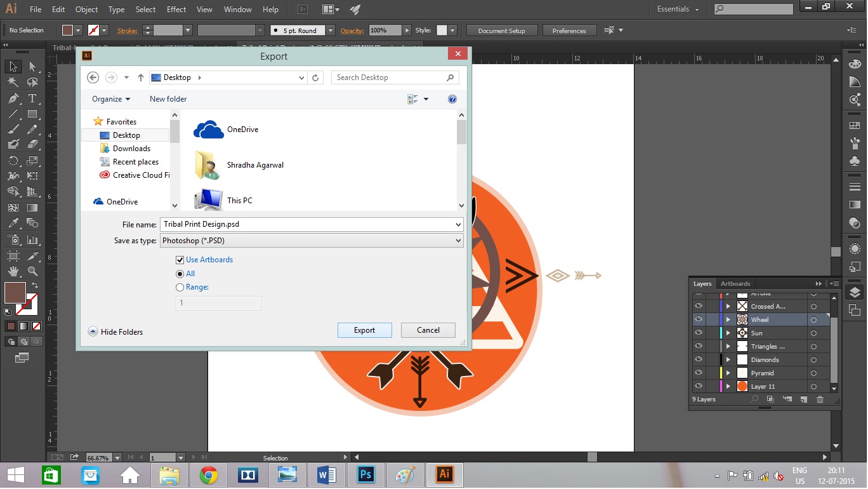Click the Cancel button
The image size is (868, 489).
[428, 330]
